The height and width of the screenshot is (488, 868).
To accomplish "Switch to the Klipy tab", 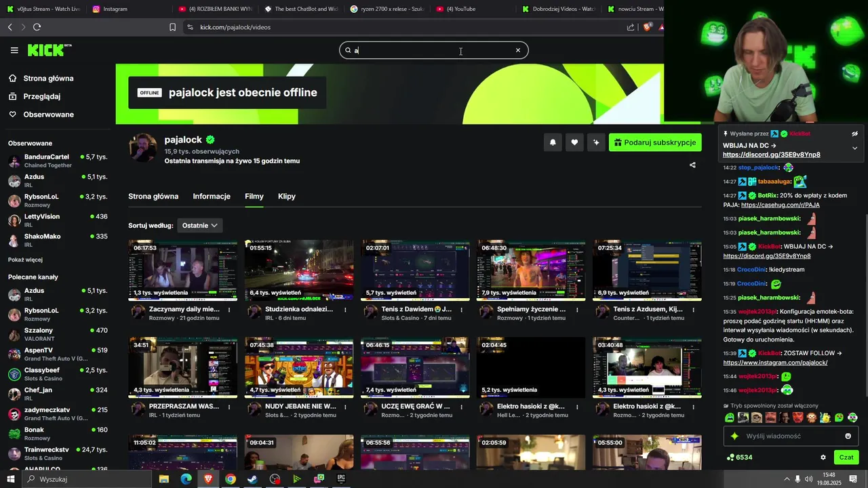I will pyautogui.click(x=287, y=197).
